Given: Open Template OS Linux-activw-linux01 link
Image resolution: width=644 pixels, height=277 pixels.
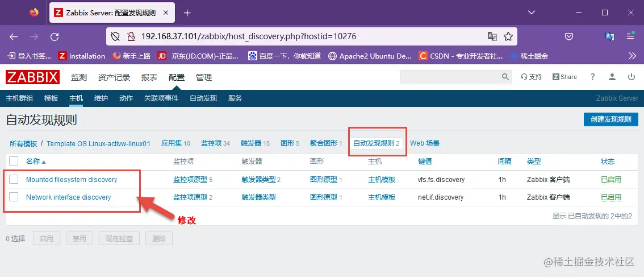Looking at the screenshot, I should click(x=99, y=144).
